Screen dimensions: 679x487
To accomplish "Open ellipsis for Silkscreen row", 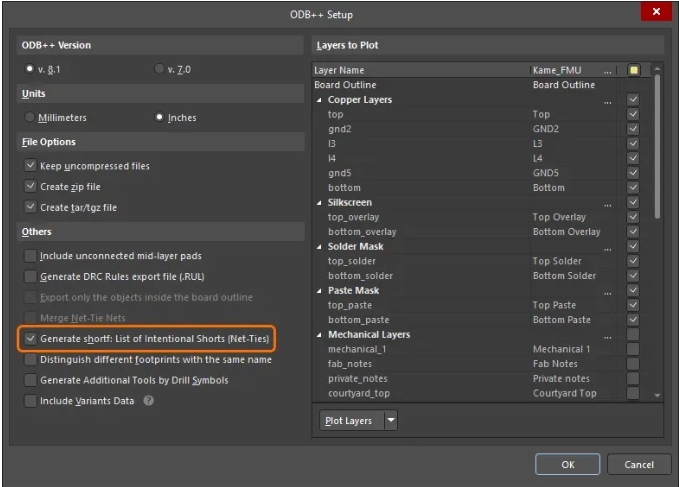I will [x=608, y=204].
